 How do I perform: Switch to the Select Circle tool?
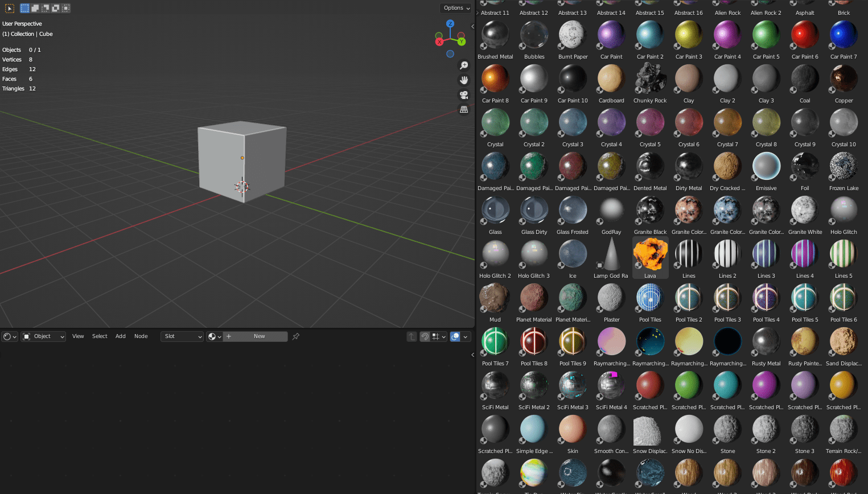(x=34, y=9)
